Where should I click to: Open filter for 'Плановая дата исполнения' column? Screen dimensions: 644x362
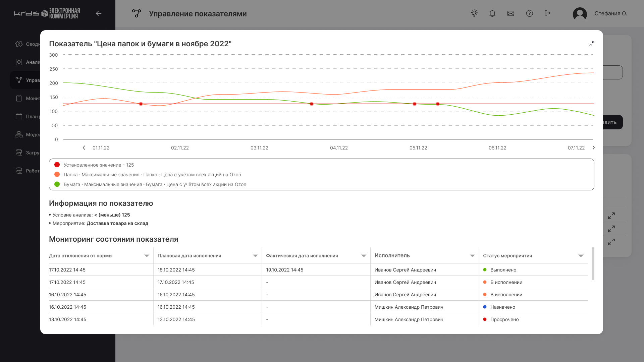pyautogui.click(x=255, y=255)
